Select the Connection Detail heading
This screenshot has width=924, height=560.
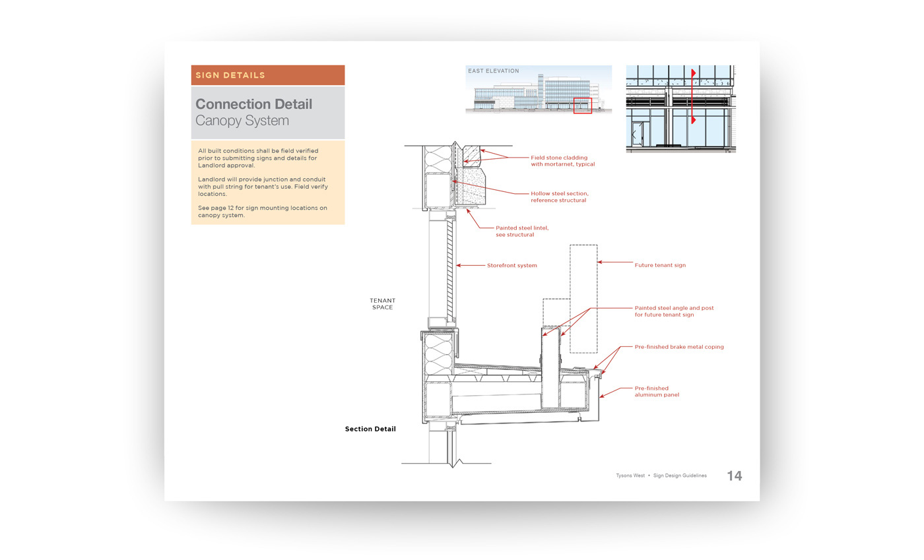pyautogui.click(x=253, y=104)
